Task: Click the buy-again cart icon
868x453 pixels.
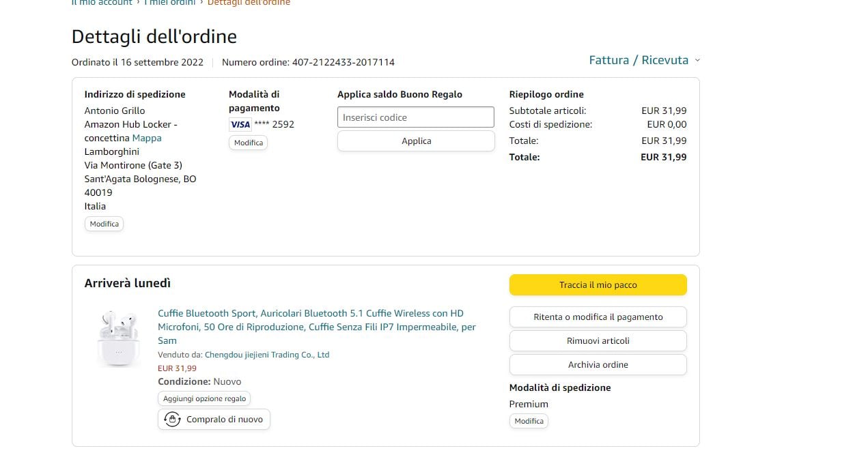Action: coord(172,419)
